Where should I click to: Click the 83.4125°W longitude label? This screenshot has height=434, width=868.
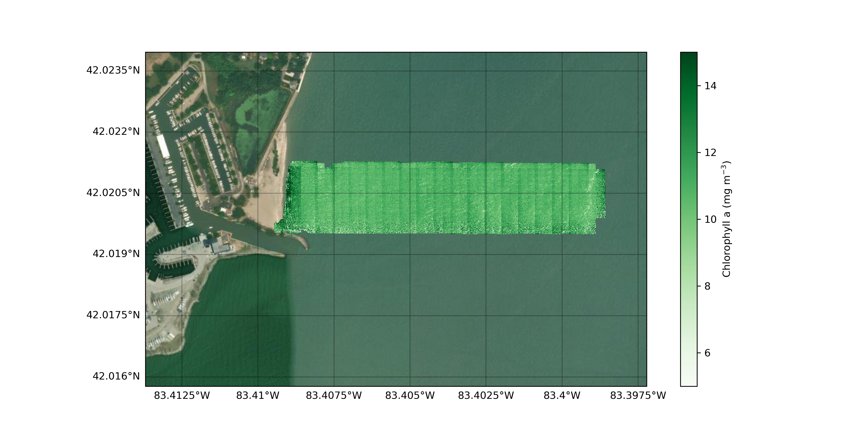click(x=182, y=396)
